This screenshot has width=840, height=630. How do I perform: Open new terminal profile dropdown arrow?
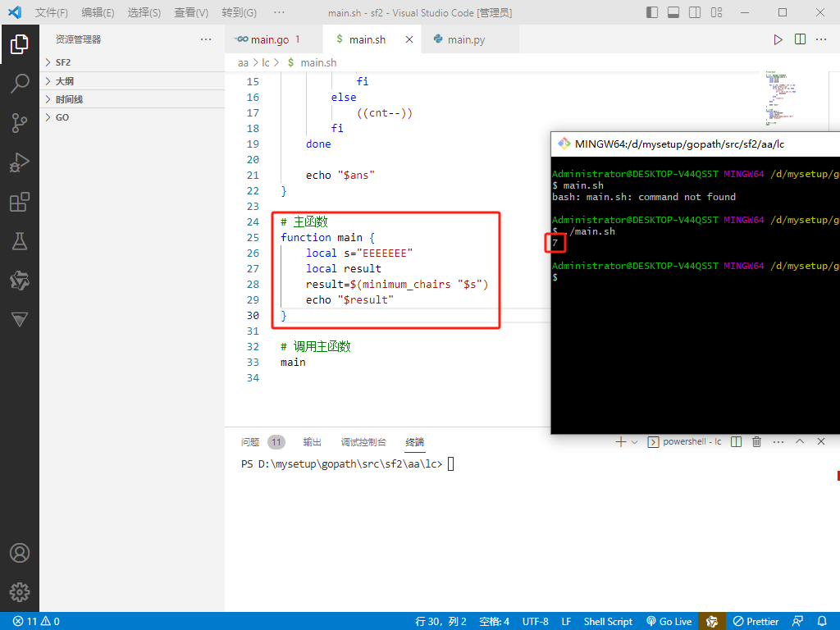pyautogui.click(x=635, y=442)
